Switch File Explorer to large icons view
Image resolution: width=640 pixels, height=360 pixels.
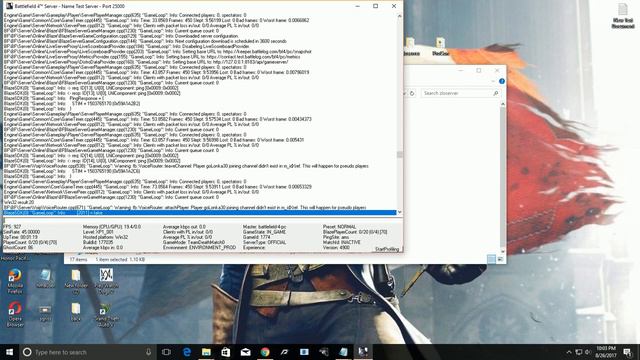tap(500, 259)
